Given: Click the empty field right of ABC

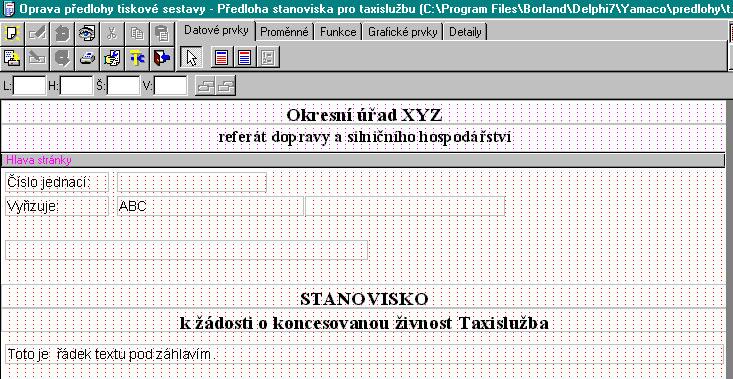Looking at the screenshot, I should tap(405, 206).
